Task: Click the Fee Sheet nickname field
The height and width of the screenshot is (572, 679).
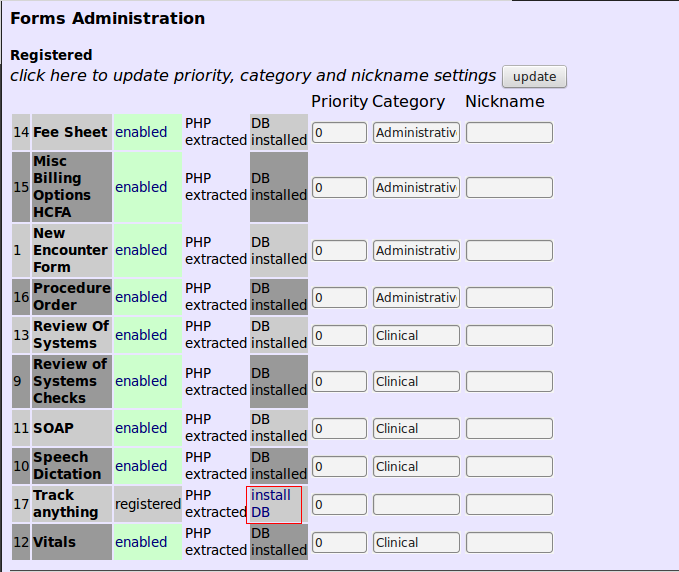Action: [x=509, y=132]
